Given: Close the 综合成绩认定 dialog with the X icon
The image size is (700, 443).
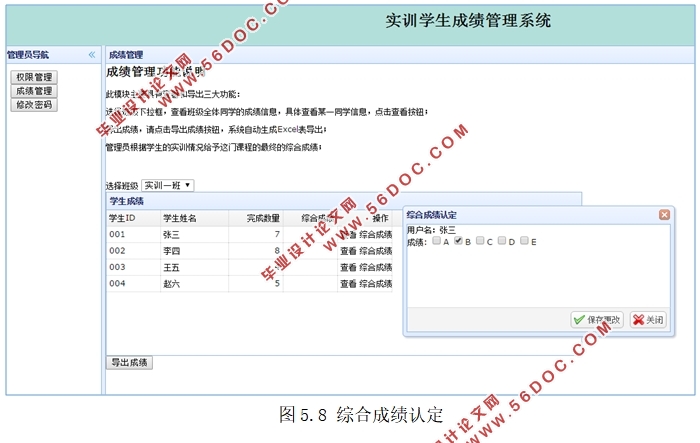Looking at the screenshot, I should (x=664, y=215).
